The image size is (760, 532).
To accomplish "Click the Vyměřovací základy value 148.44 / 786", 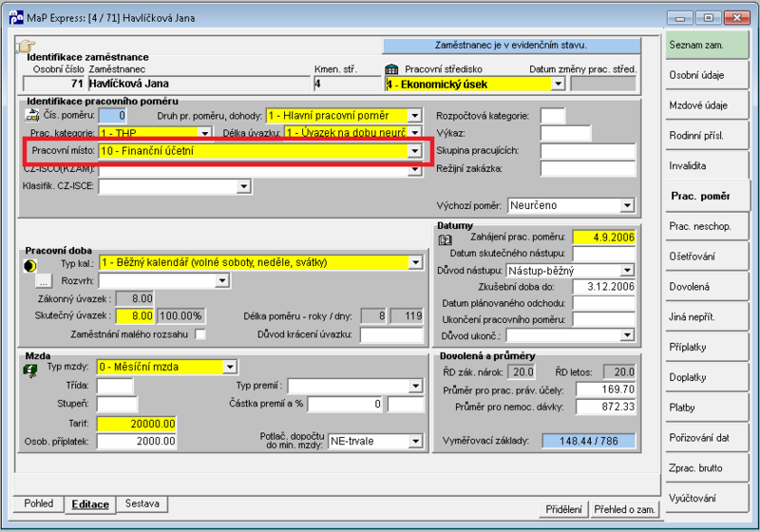I will point(588,441).
